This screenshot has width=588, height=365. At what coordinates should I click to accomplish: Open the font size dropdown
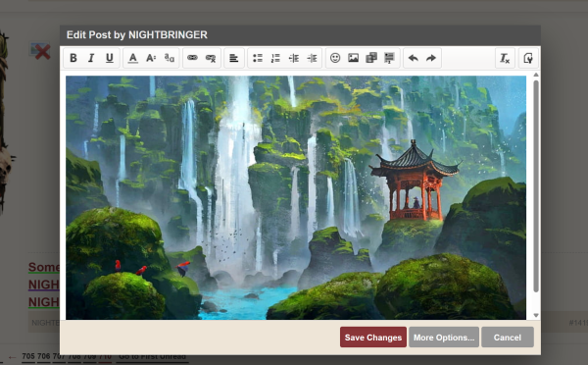tap(151, 58)
